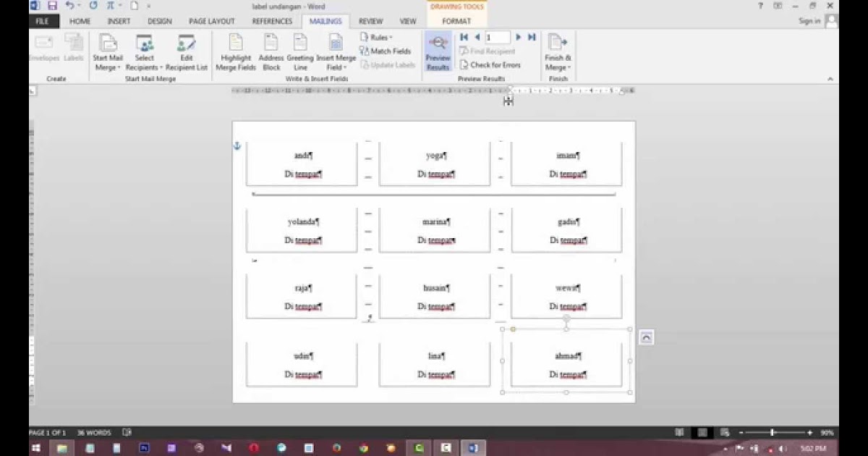Expand Insert Merge Field dropdown
The width and height of the screenshot is (868, 456).
pyautogui.click(x=336, y=52)
